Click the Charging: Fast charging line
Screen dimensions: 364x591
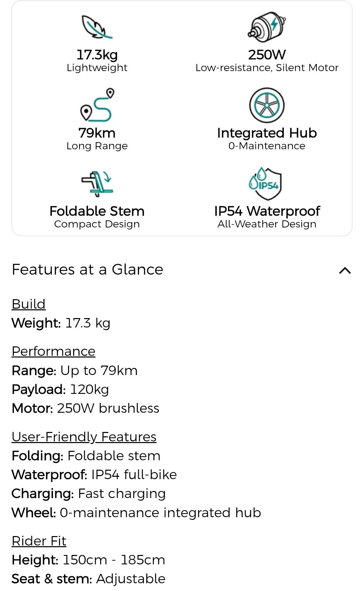click(89, 494)
